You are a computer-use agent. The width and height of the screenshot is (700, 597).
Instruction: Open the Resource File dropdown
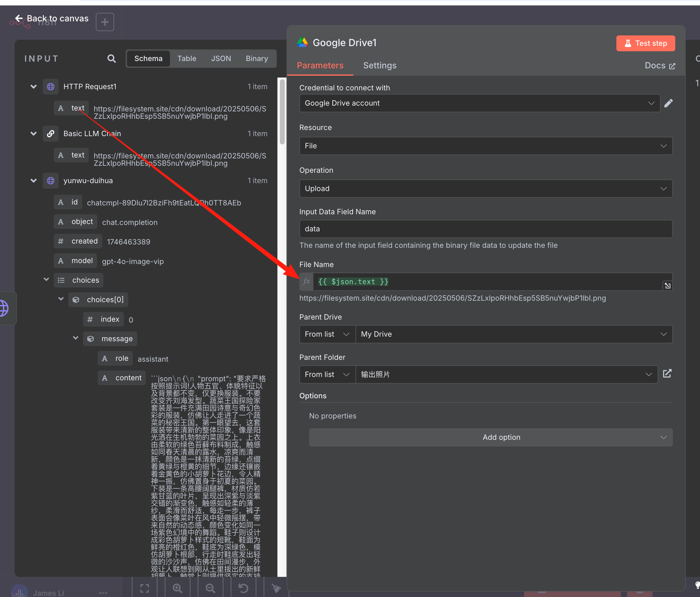point(486,146)
